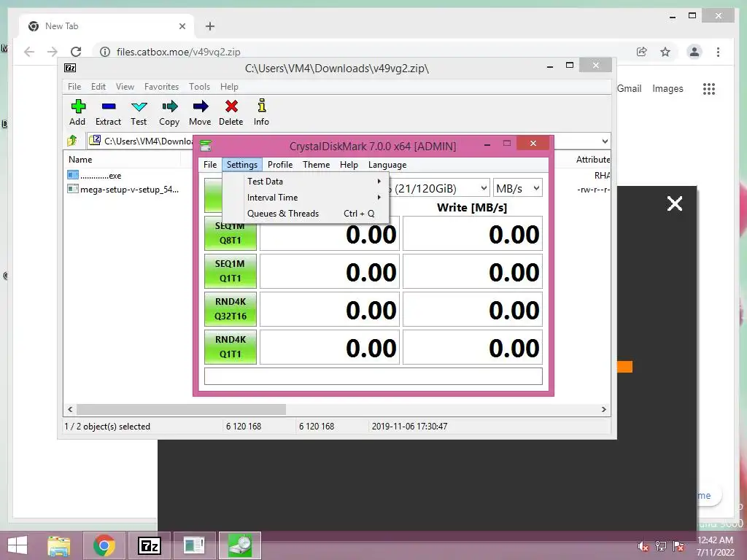Sort 7-Zip list by Name column
747x560 pixels.
tap(80, 160)
